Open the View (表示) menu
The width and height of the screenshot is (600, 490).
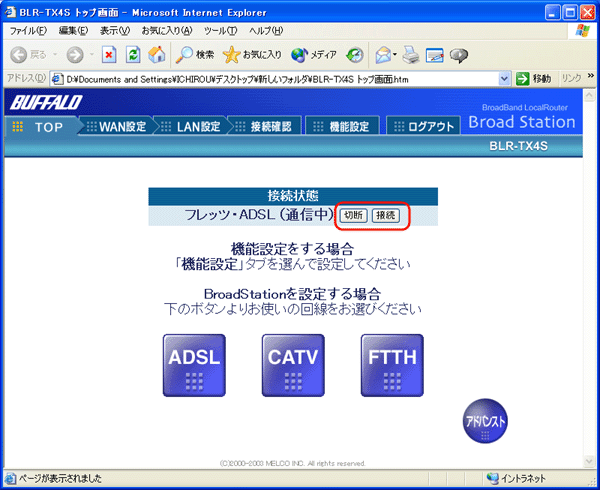pyautogui.click(x=115, y=31)
